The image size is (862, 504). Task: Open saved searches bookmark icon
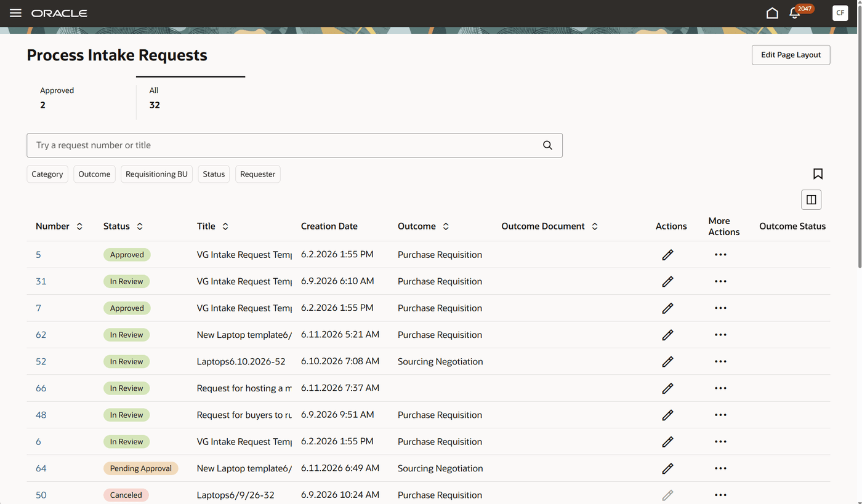click(x=818, y=174)
